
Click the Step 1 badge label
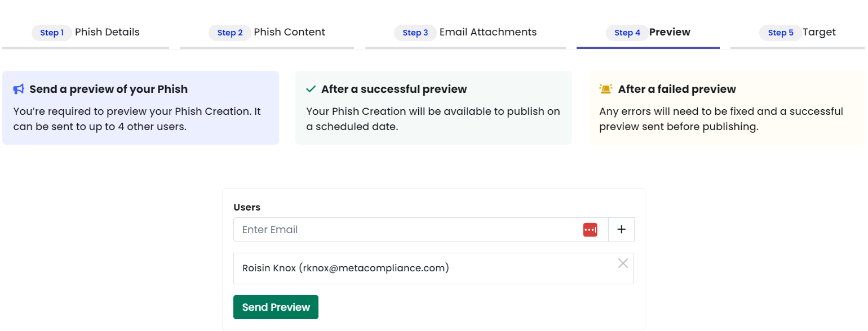(52, 33)
